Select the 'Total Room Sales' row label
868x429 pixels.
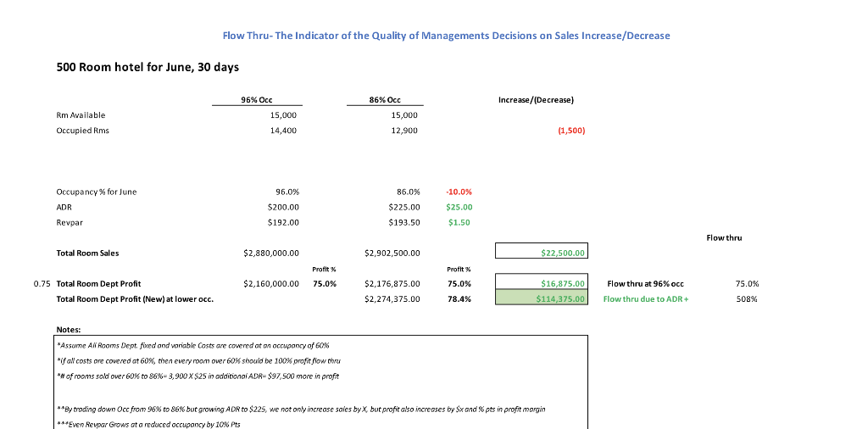pos(87,253)
